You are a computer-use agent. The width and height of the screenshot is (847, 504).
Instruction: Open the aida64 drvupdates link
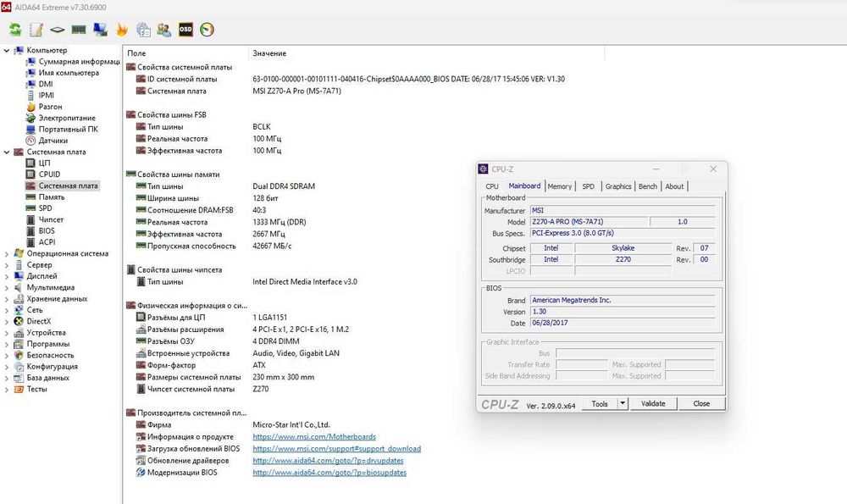pos(328,460)
